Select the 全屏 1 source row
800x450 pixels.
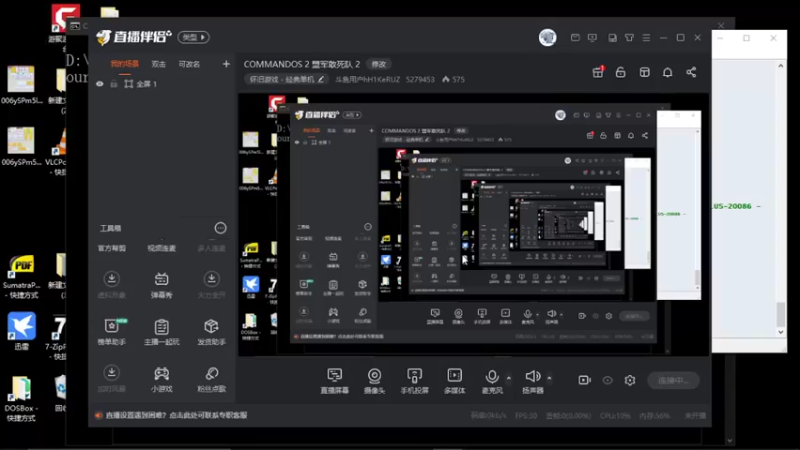[x=161, y=84]
